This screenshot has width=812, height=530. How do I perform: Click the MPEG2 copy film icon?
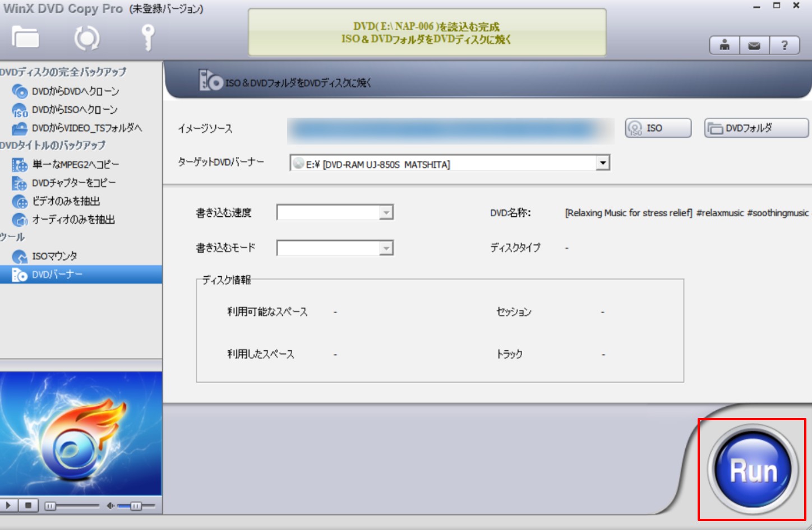pos(20,165)
